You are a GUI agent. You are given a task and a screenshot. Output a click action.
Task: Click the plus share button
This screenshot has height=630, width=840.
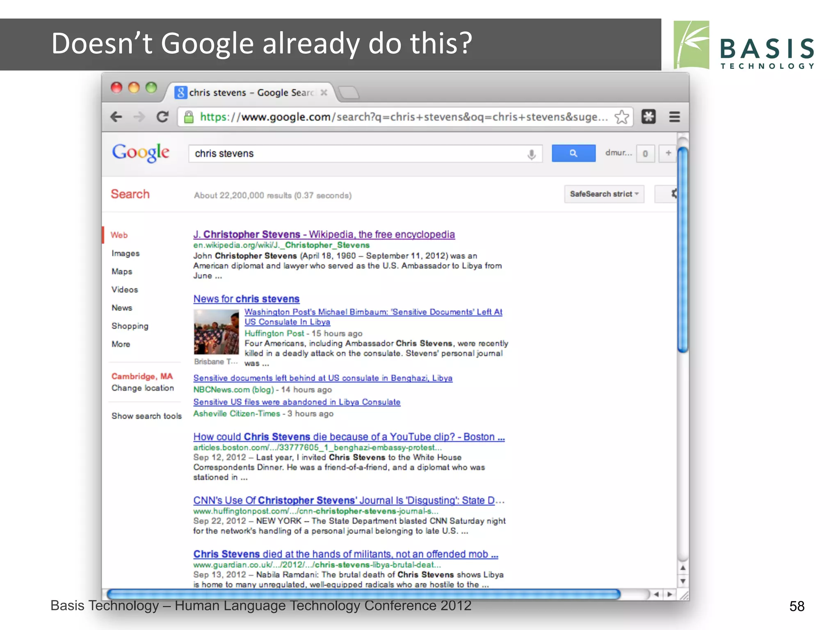[668, 153]
